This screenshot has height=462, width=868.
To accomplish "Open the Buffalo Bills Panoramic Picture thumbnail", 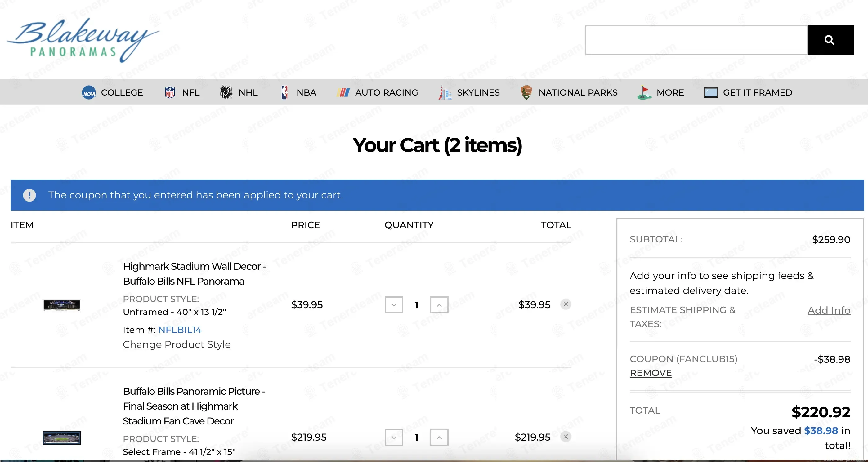I will pos(62,438).
